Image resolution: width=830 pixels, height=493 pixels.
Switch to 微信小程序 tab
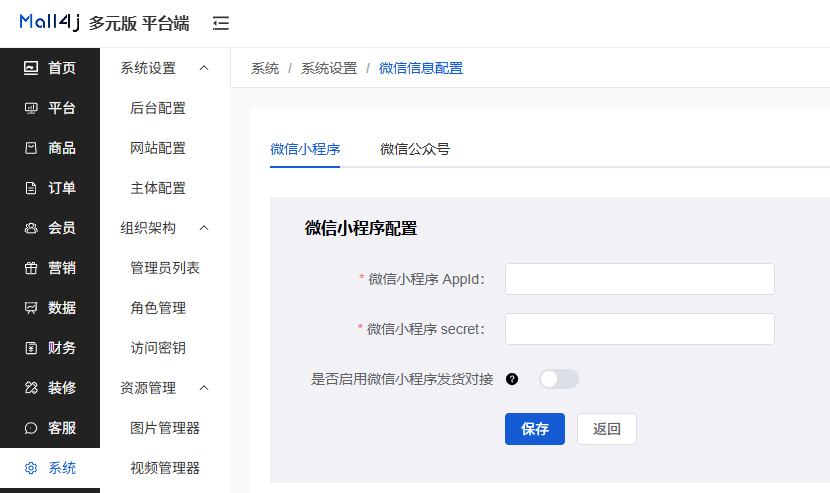(305, 149)
